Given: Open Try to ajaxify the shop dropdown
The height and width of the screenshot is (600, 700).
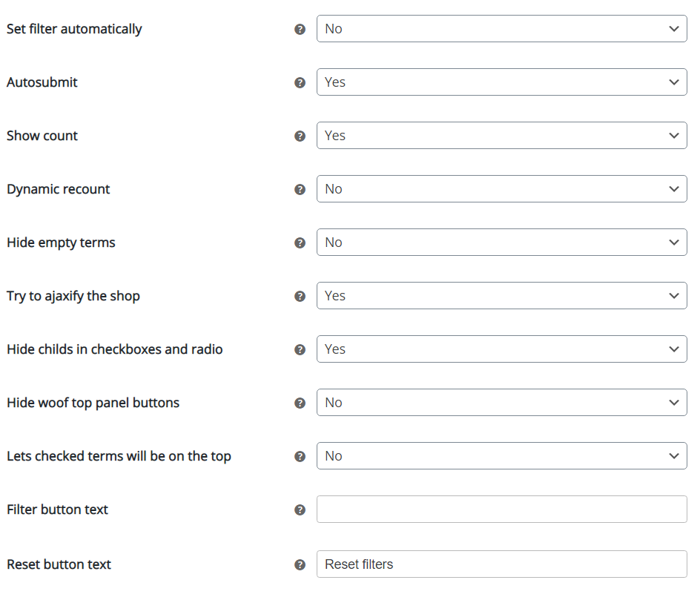Looking at the screenshot, I should [x=501, y=296].
